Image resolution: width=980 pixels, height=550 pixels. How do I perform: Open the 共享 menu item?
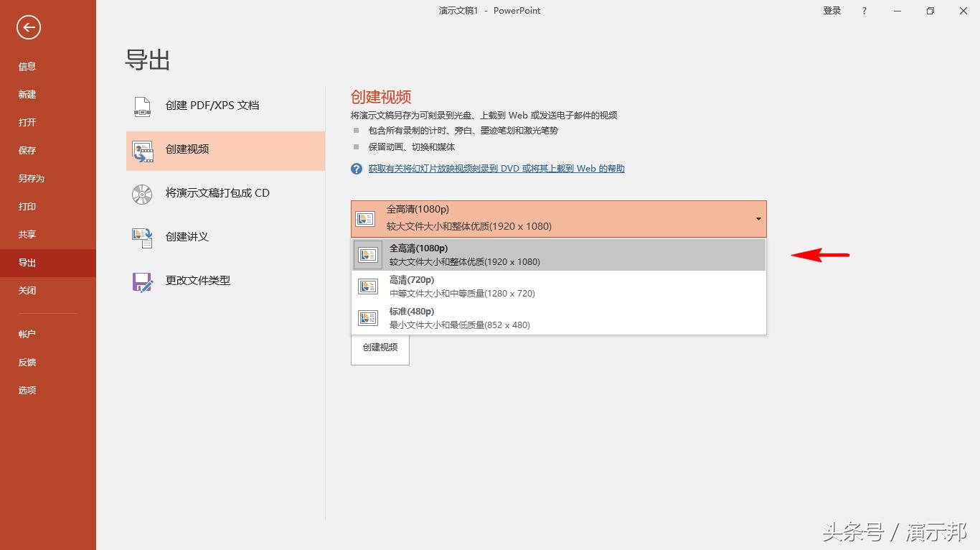27,234
